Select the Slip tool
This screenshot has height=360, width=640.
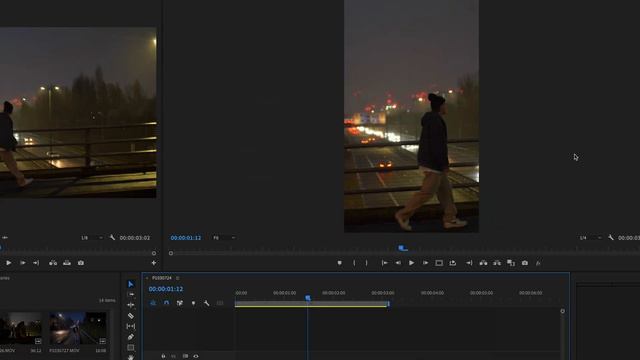pos(131,326)
